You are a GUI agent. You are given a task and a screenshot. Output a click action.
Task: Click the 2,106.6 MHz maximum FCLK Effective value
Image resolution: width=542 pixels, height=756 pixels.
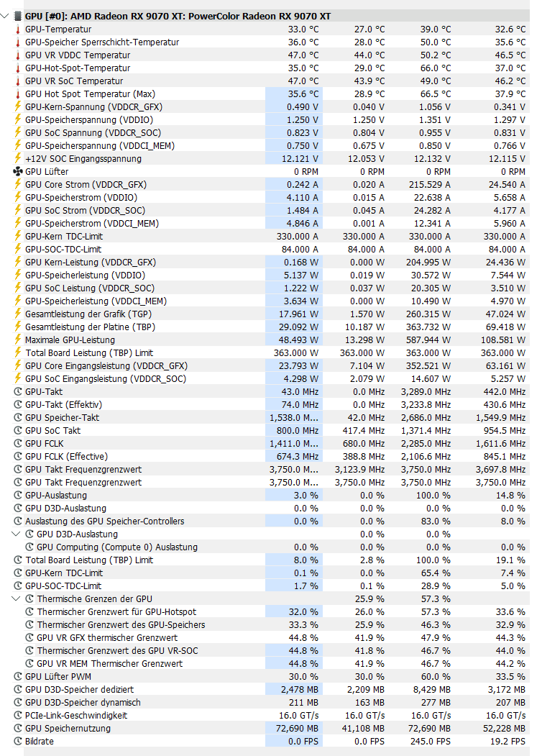[426, 456]
